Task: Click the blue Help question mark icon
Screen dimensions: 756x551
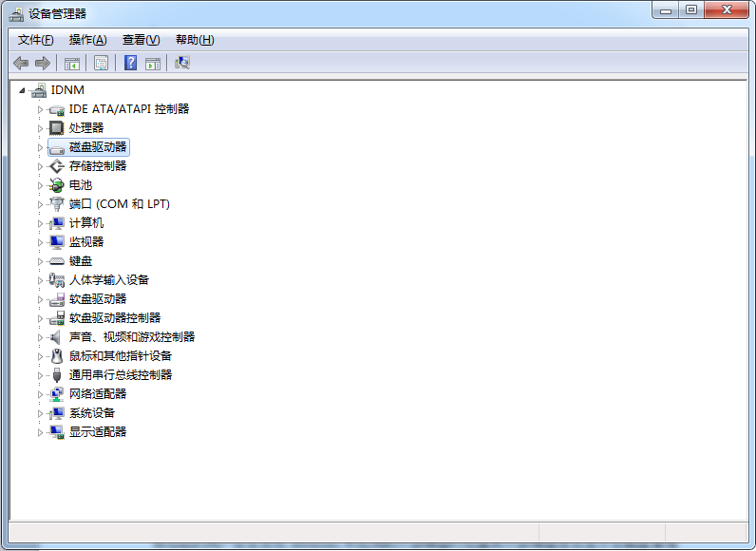Action: 131,63
